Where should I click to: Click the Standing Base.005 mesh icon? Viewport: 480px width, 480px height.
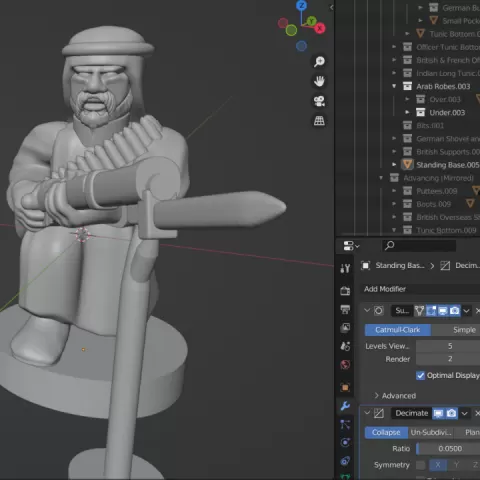point(407,165)
